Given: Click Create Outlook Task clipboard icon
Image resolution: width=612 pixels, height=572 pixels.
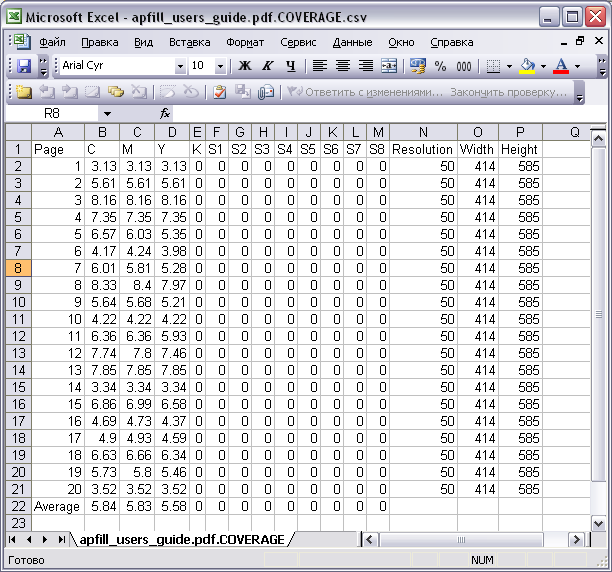Looking at the screenshot, I should pyautogui.click(x=220, y=92).
